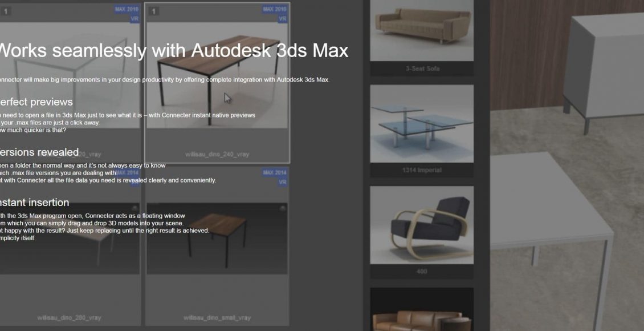The width and height of the screenshot is (644, 331).
Task: Click the 1314 Imperial name label
Action: coord(422,170)
